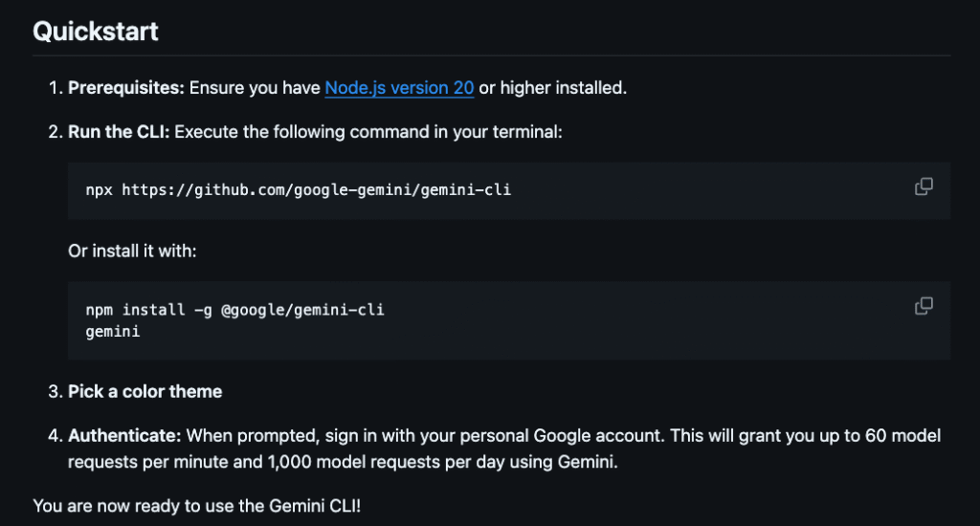This screenshot has height=526, width=980.
Task: Click the standalone gemini command line
Action: pos(113,332)
